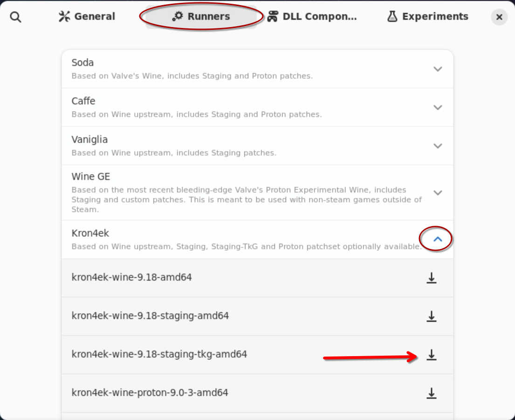Expand the Vaniglia runner list
The image size is (515, 420).
click(x=437, y=145)
